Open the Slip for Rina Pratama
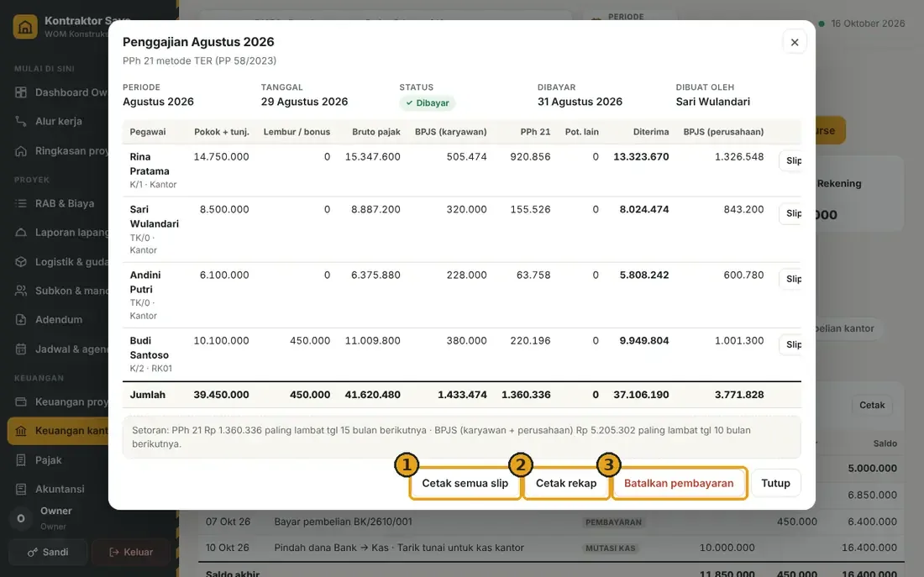924x577 pixels. point(791,160)
